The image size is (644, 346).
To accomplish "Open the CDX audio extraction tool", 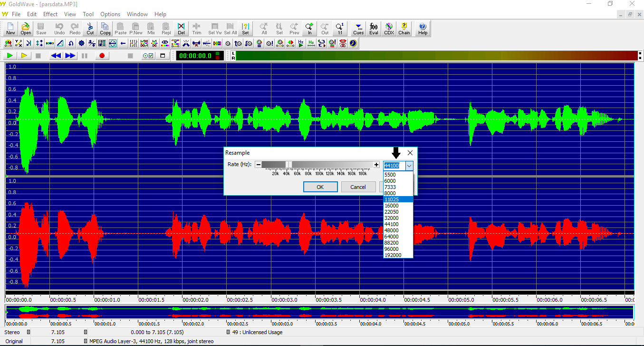I will coord(389,29).
